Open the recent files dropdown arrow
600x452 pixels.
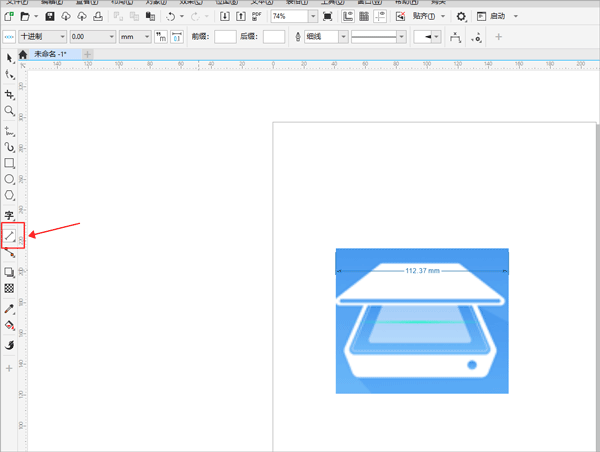(36, 16)
